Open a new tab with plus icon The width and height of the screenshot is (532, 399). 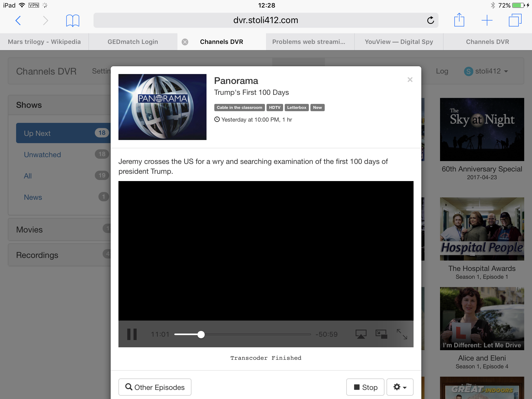tap(487, 20)
